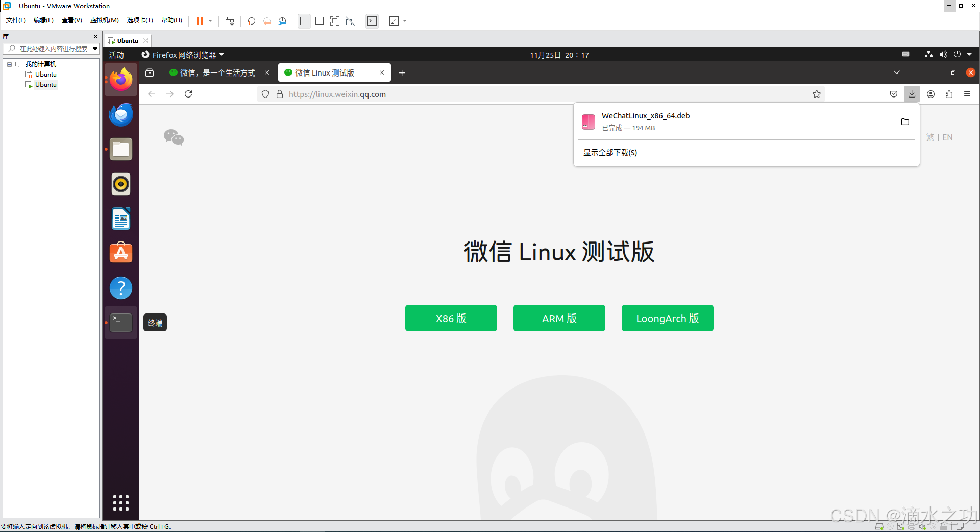This screenshot has width=980, height=532.
Task: Open Rhythmbox music player from the dock
Action: point(121,184)
